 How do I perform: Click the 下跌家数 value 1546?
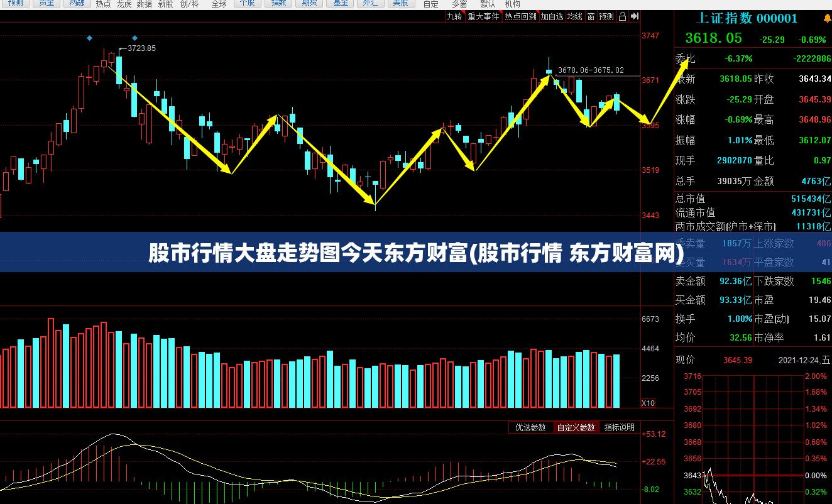pyautogui.click(x=821, y=281)
